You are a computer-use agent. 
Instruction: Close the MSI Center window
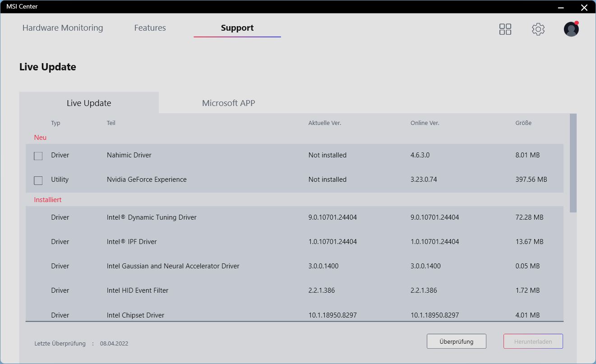[584, 7]
